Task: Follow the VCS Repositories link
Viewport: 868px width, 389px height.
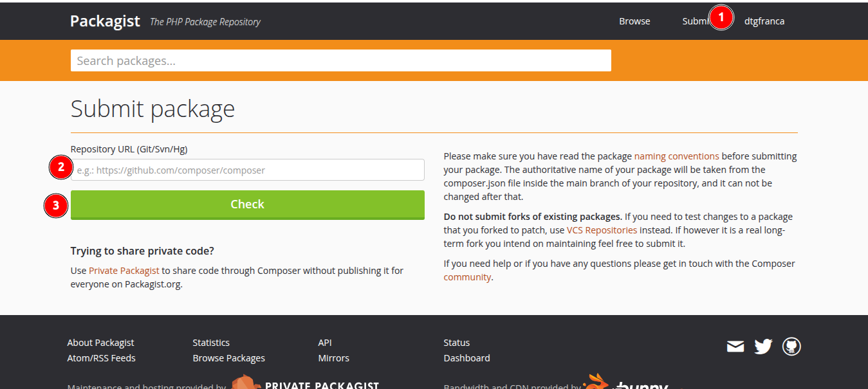Action: coord(602,230)
